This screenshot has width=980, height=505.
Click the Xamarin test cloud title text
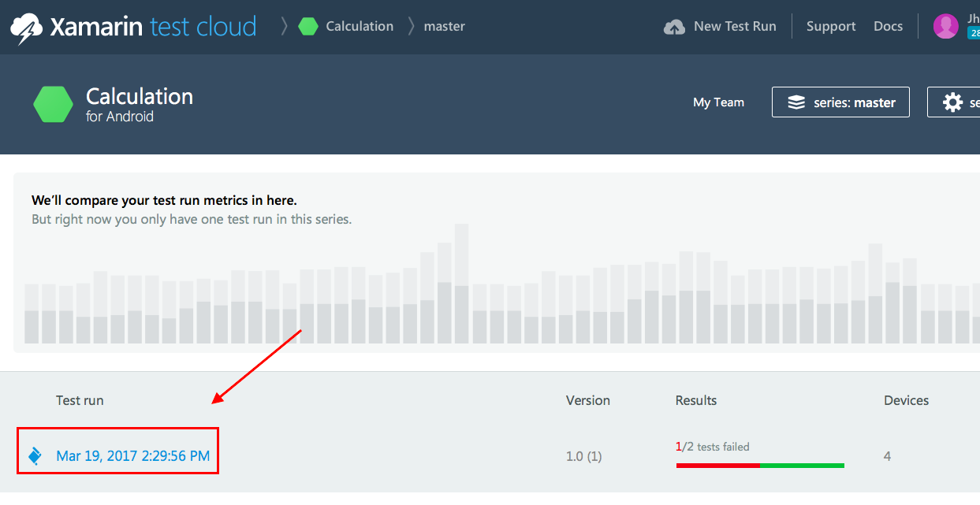click(154, 27)
